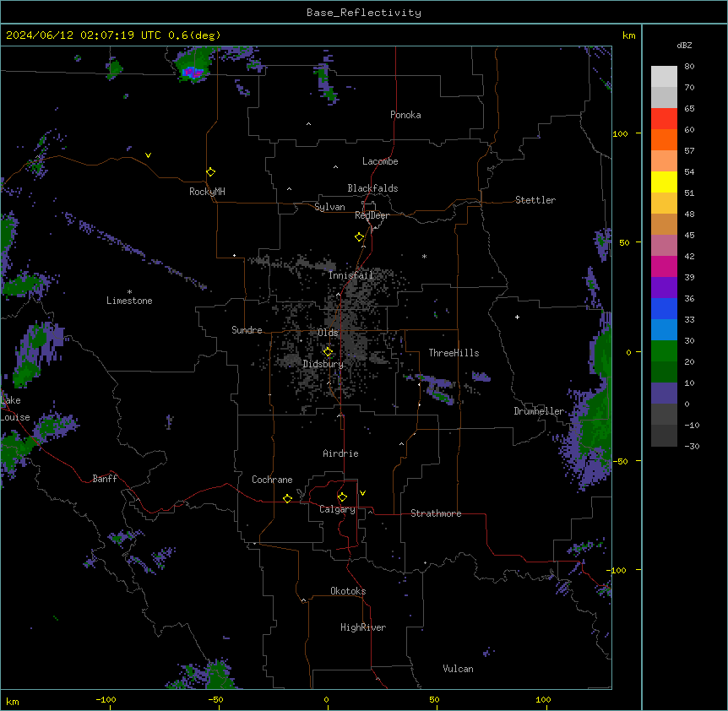Click the dark blue 36-33 legend swatch
This screenshot has height=711, width=728.
[664, 308]
